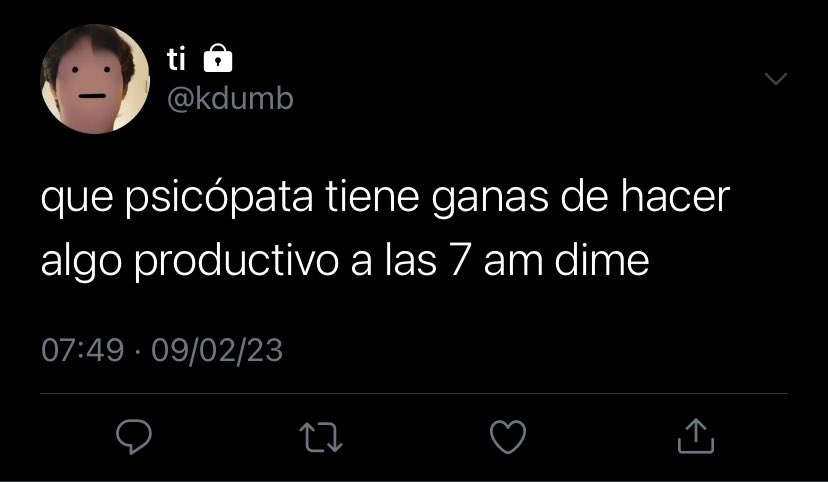The height and width of the screenshot is (482, 828).
Task: Click the 09/02/23 date
Action: pos(217,350)
